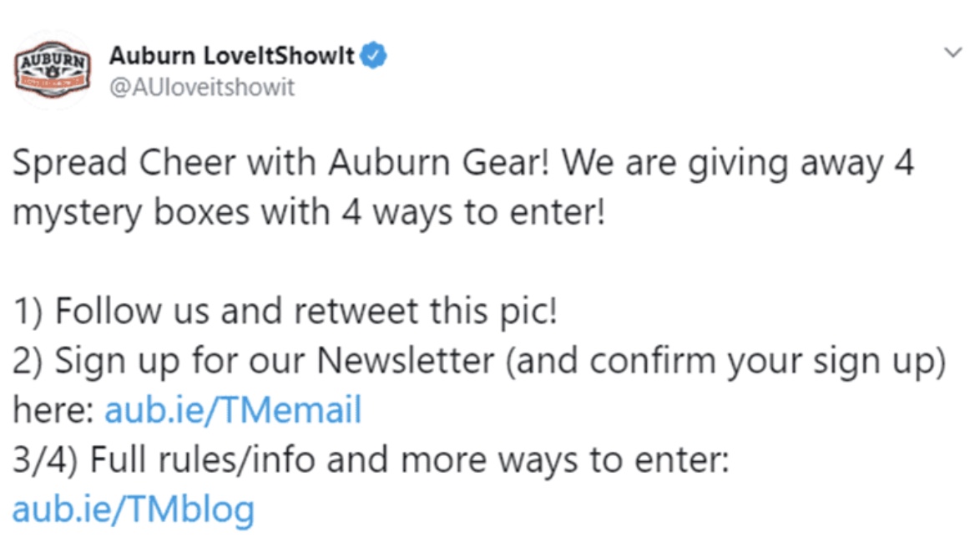This screenshot has width=980, height=553.
Task: Open the aub.ie/TMemail newsletter link
Action: click(233, 411)
